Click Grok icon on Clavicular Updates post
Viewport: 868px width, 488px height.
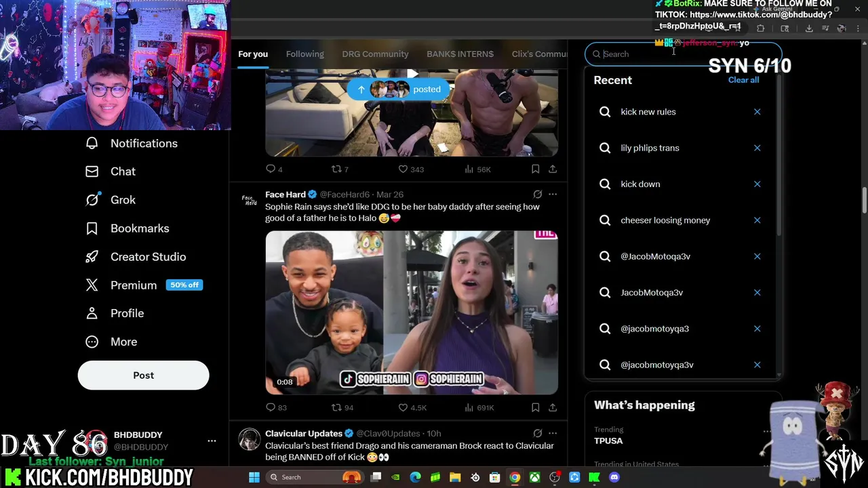coord(537,433)
